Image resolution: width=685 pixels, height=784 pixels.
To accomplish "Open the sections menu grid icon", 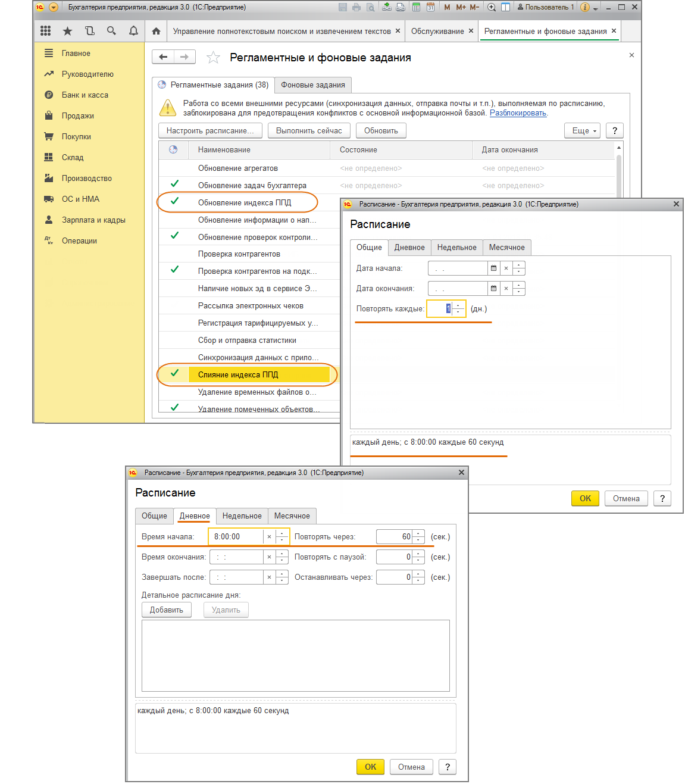I will (45, 31).
